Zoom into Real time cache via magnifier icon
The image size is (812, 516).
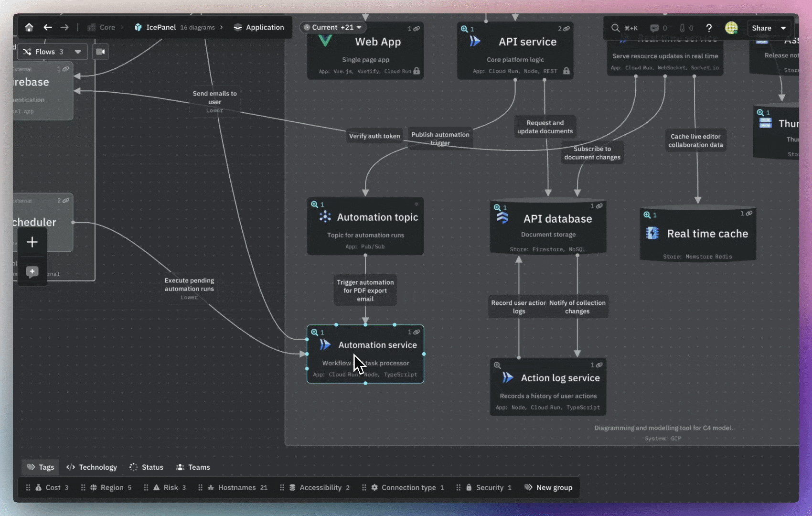(x=647, y=215)
